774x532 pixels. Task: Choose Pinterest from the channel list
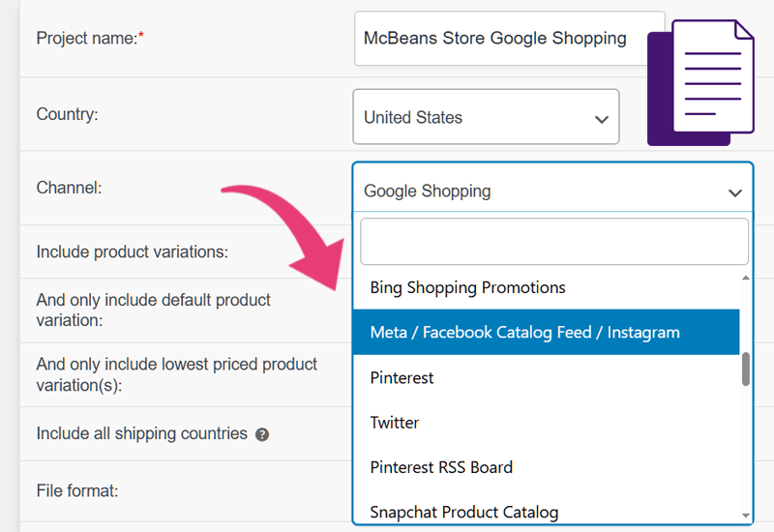tap(546, 377)
